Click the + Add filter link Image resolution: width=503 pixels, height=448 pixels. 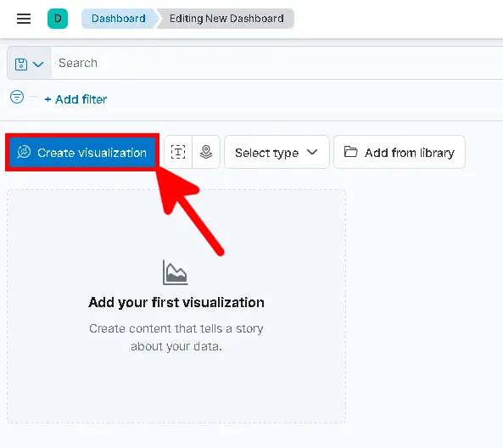click(x=75, y=99)
